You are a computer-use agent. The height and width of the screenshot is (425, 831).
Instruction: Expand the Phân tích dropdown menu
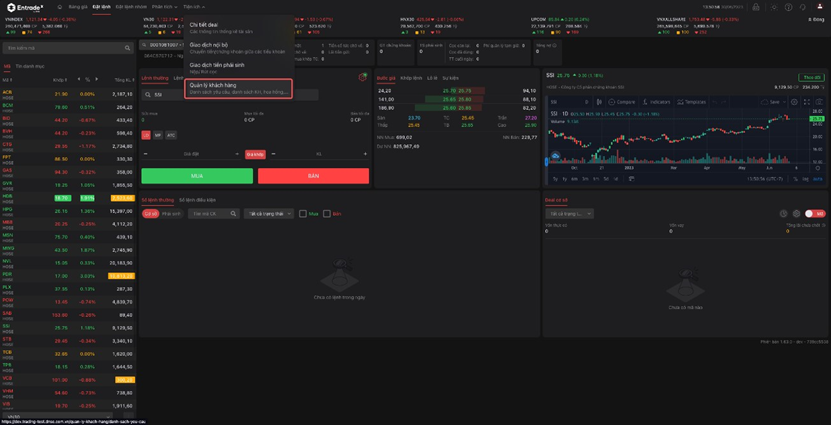click(x=163, y=7)
